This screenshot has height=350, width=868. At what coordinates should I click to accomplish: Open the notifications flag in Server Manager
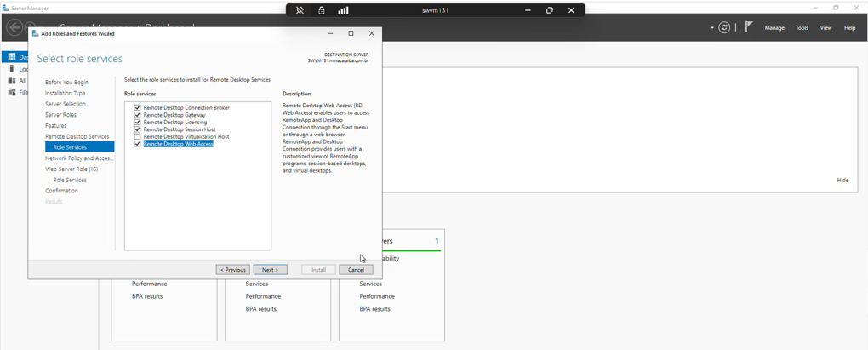(x=749, y=27)
